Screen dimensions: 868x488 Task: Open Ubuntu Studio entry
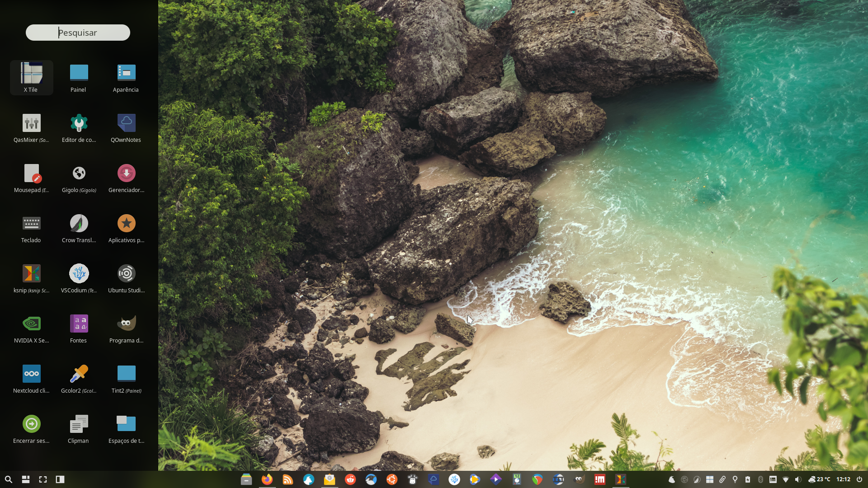(126, 278)
